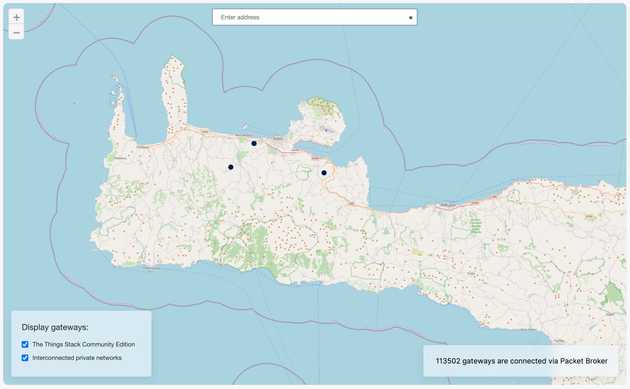
Task: Zoom in with the plus button
Action: click(16, 17)
